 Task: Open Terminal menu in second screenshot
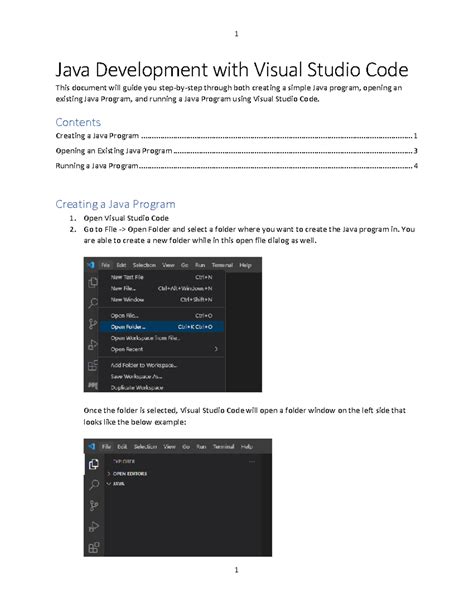pos(223,446)
